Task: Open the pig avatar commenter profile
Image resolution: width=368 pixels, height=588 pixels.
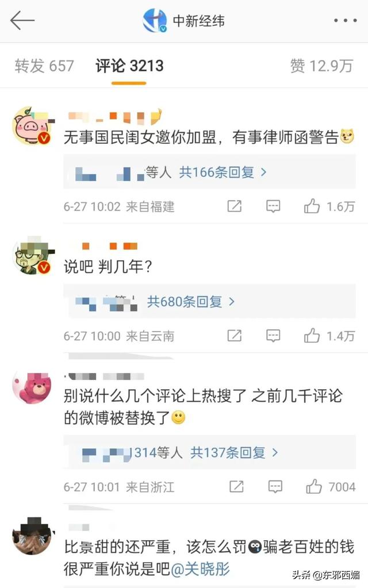Action: [x=32, y=126]
